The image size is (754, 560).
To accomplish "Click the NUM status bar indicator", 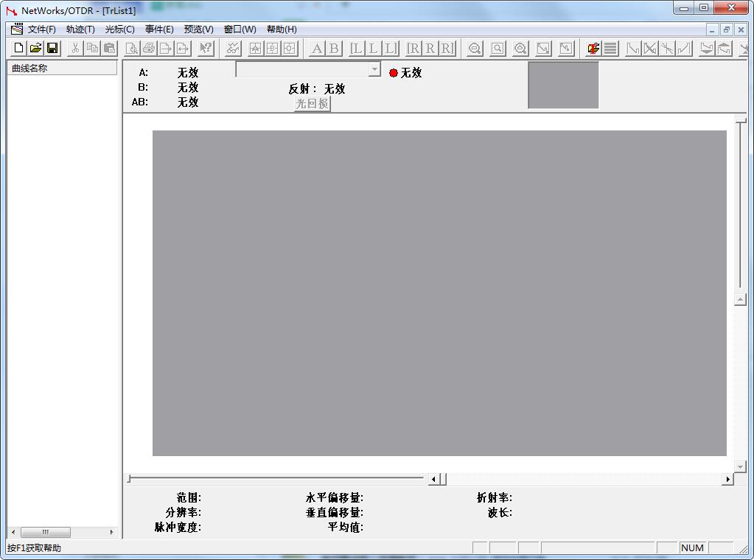I will [x=692, y=548].
